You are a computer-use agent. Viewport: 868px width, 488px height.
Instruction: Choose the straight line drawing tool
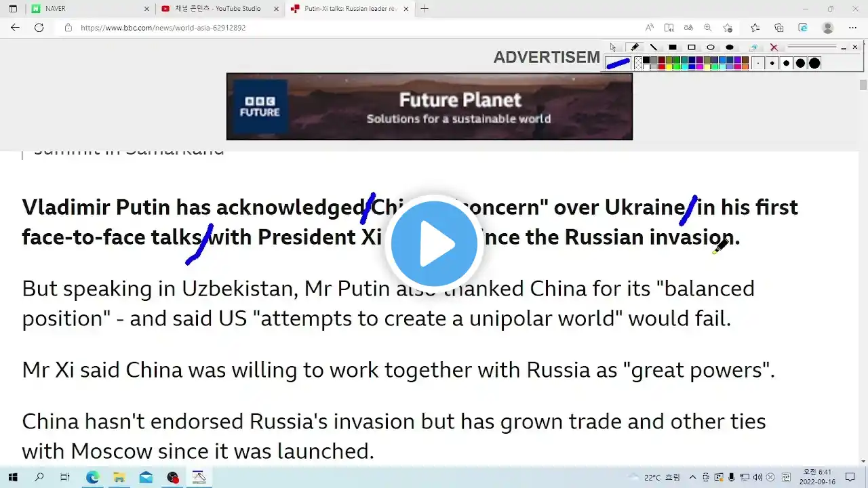(654, 47)
